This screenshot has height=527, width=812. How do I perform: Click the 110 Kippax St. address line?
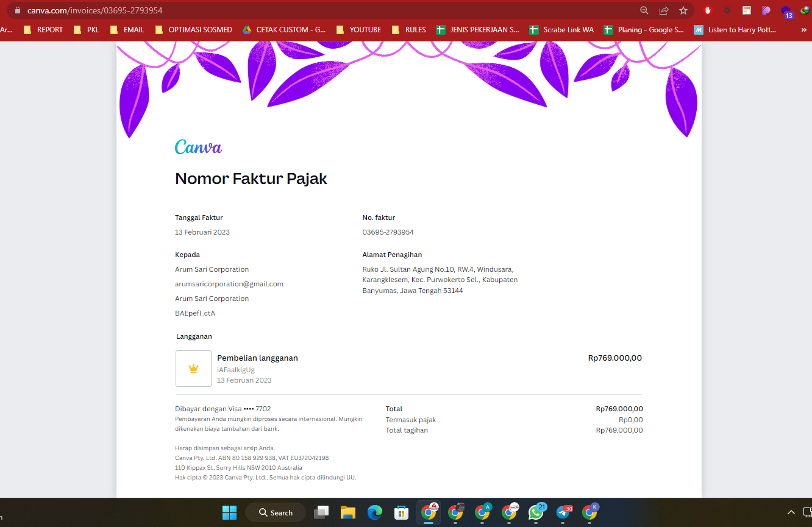pos(238,468)
